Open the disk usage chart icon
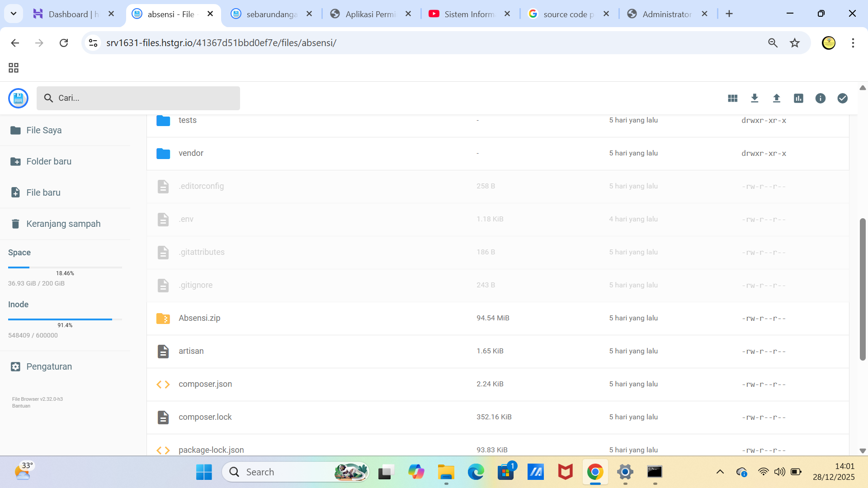 (798, 99)
